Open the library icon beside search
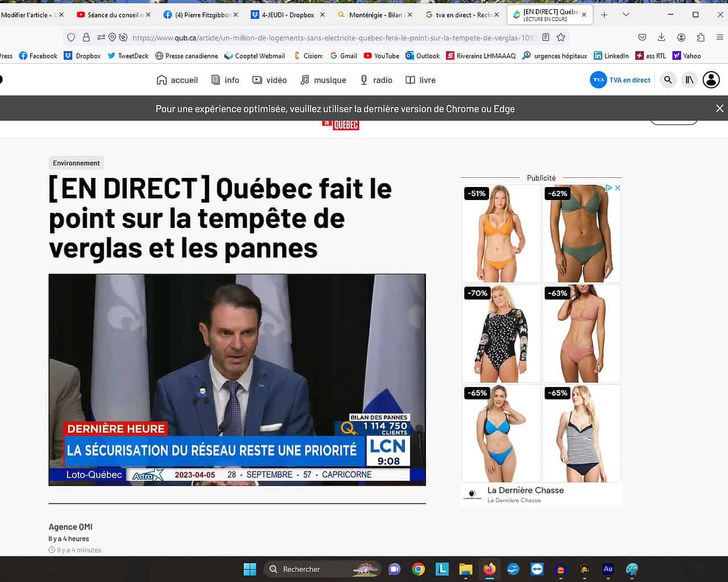The height and width of the screenshot is (582, 728). click(689, 80)
